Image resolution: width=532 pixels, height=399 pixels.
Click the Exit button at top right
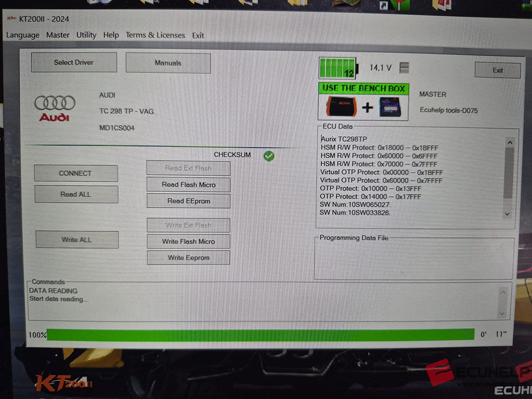[x=497, y=70]
